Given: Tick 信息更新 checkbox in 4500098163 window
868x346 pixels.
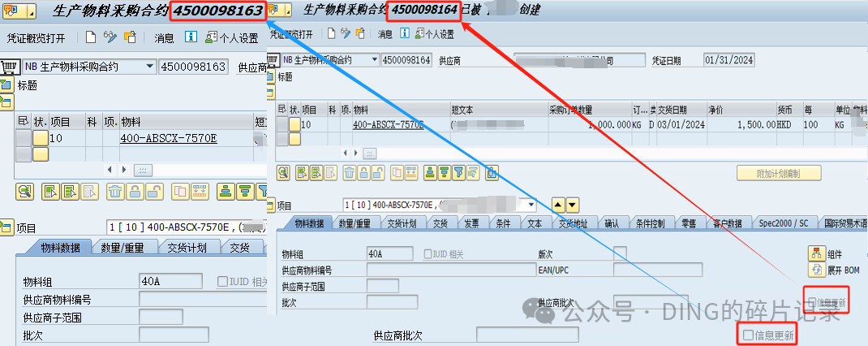Looking at the screenshot, I should (x=748, y=335).
